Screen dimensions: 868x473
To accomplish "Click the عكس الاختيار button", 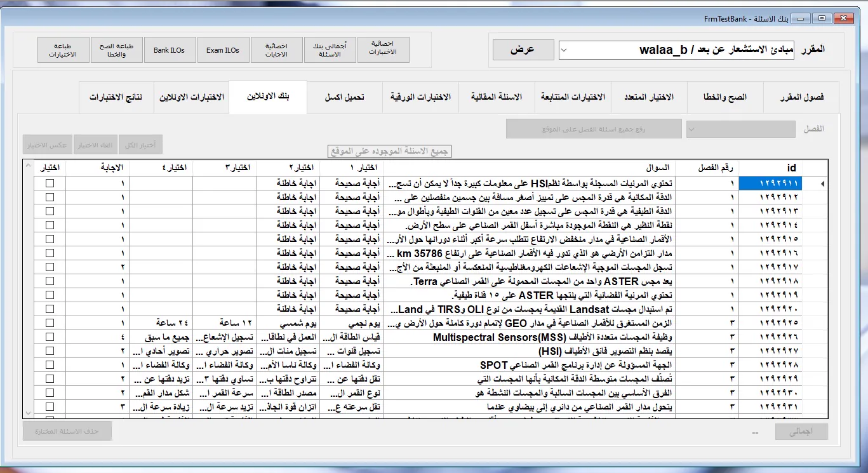I will click(x=47, y=145).
